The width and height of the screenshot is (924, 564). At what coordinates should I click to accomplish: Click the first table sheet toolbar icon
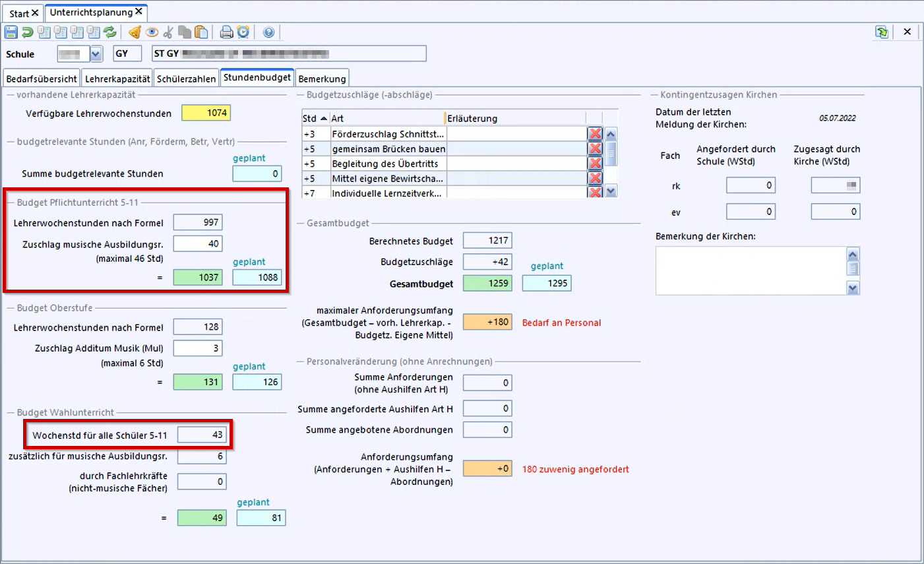[44, 32]
